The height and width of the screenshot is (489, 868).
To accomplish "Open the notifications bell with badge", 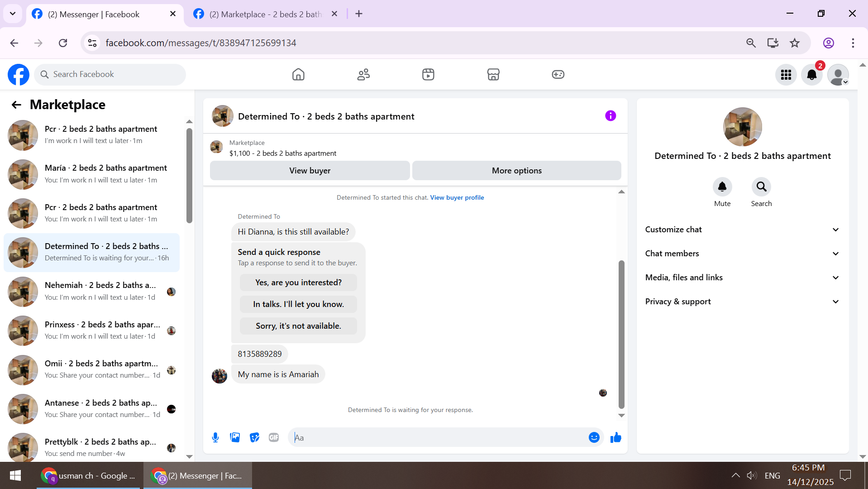I will click(812, 75).
